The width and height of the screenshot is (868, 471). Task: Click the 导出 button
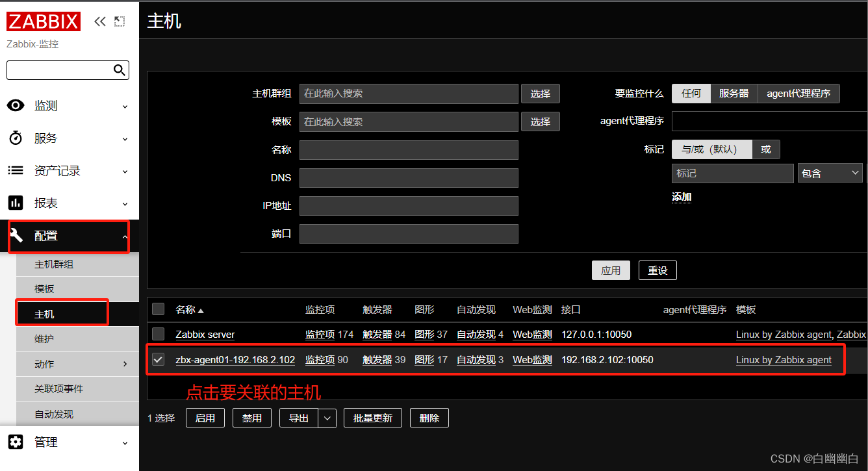point(299,418)
